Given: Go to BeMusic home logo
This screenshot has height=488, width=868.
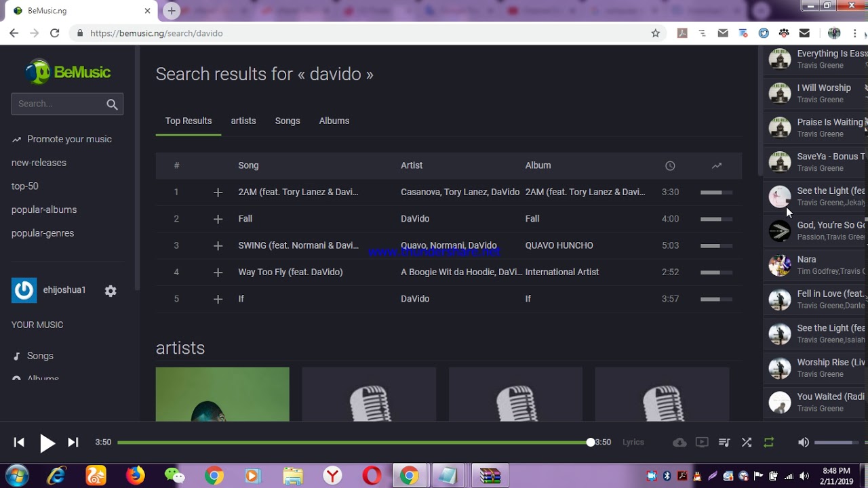Looking at the screenshot, I should [x=67, y=71].
